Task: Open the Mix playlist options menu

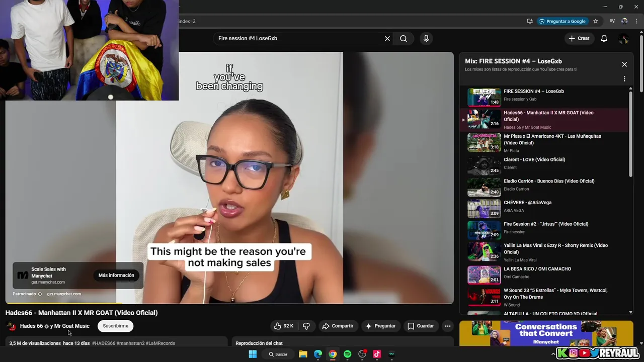Action: [x=624, y=79]
